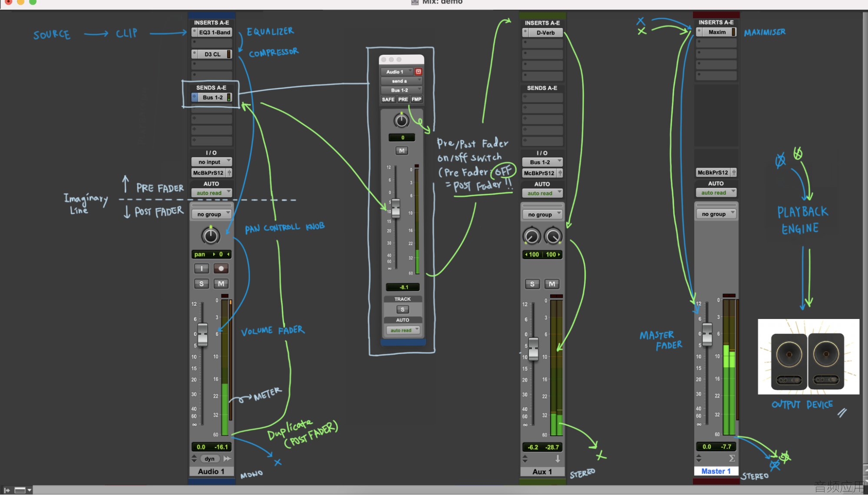The image size is (868, 495).
Task: Open Audio 1 auto read automation menu
Action: [x=211, y=193]
